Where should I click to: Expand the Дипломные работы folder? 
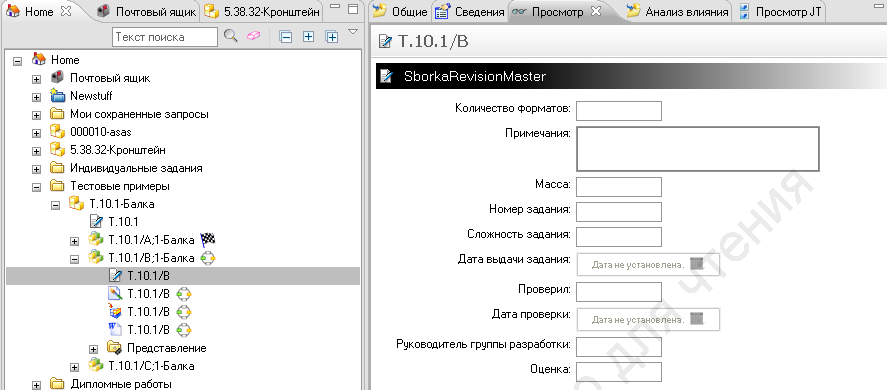click(x=36, y=385)
